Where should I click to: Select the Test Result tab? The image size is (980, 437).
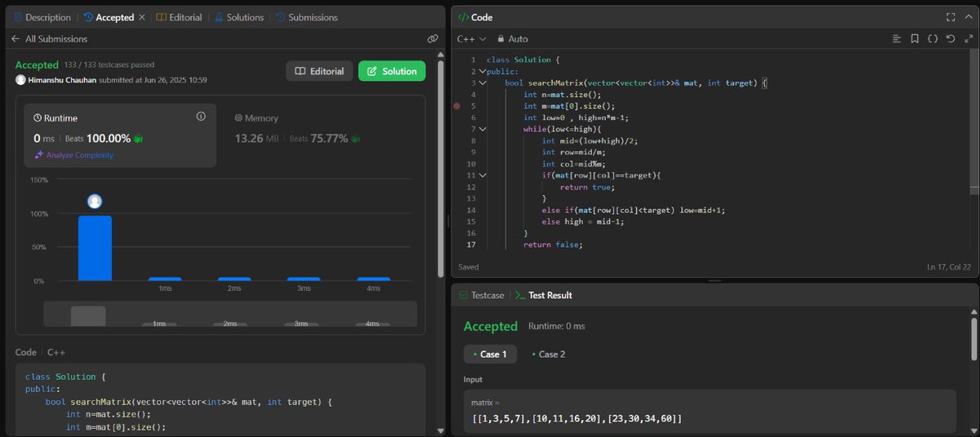(x=543, y=295)
